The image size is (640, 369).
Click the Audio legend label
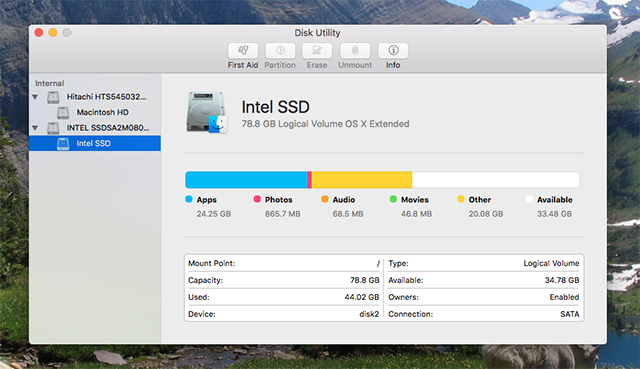(x=344, y=200)
